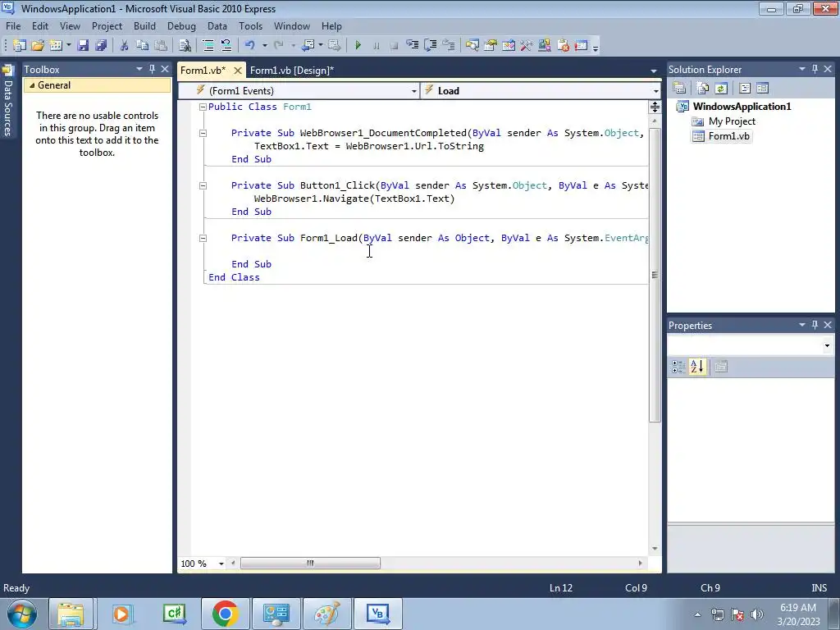This screenshot has height=630, width=840.
Task: Click the Undo arrow icon
Action: 249,46
